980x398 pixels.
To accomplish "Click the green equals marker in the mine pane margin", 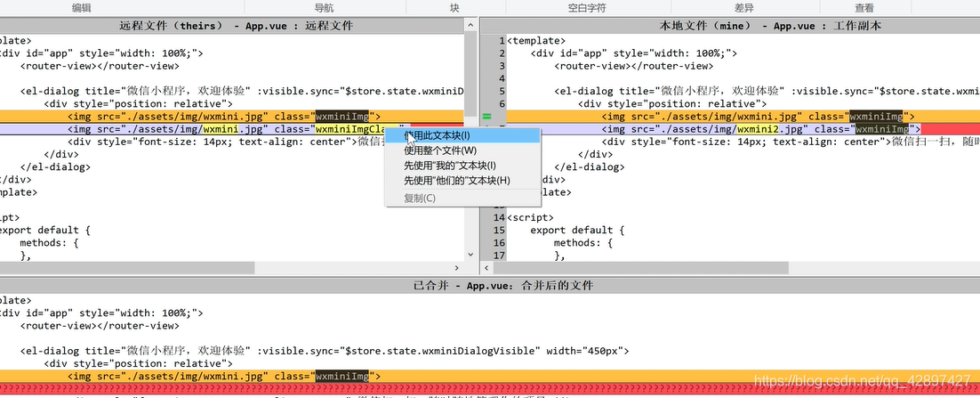I will coord(486,117).
